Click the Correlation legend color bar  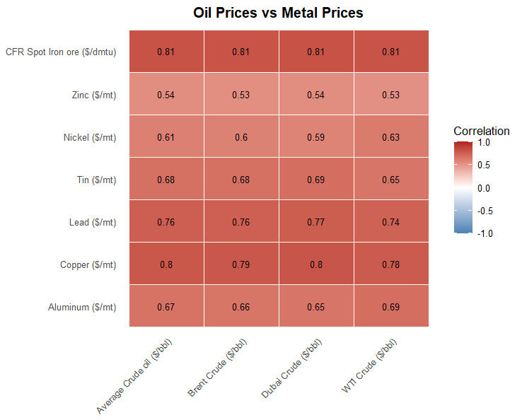coord(463,187)
